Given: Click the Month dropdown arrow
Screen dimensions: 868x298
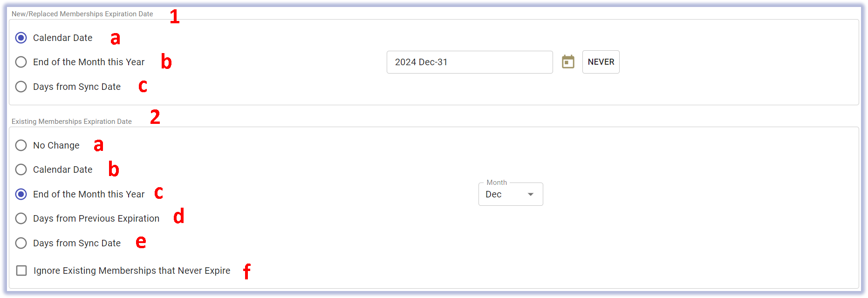Looking at the screenshot, I should click(531, 194).
